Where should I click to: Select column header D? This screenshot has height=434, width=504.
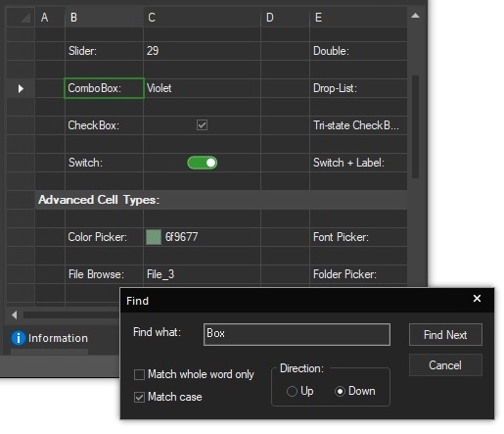[x=285, y=18]
